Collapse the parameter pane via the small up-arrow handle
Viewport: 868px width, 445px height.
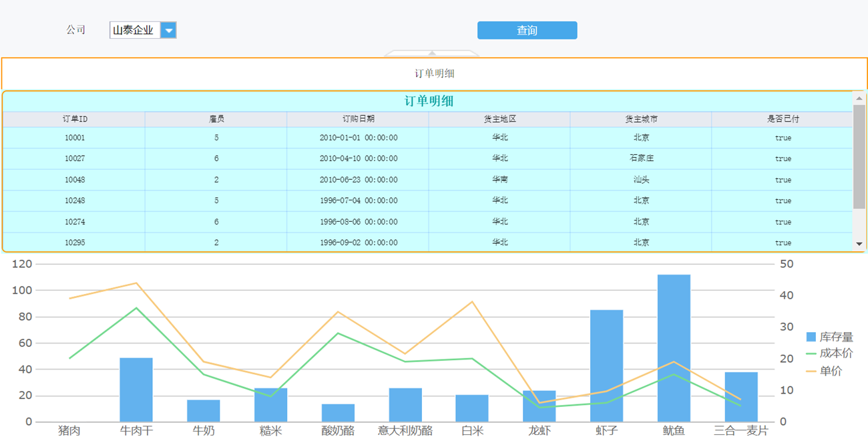coord(432,53)
